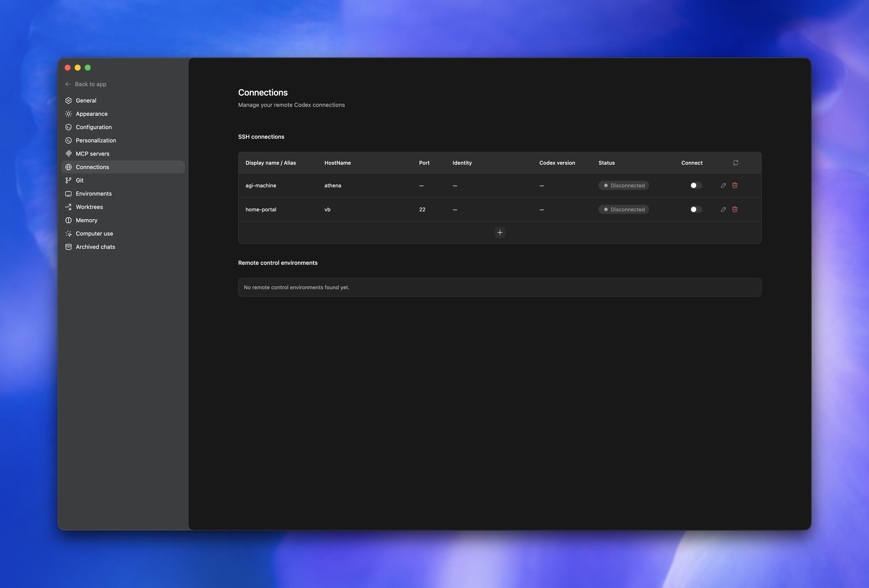Click the General settings gear icon
The image size is (869, 588).
pos(68,100)
